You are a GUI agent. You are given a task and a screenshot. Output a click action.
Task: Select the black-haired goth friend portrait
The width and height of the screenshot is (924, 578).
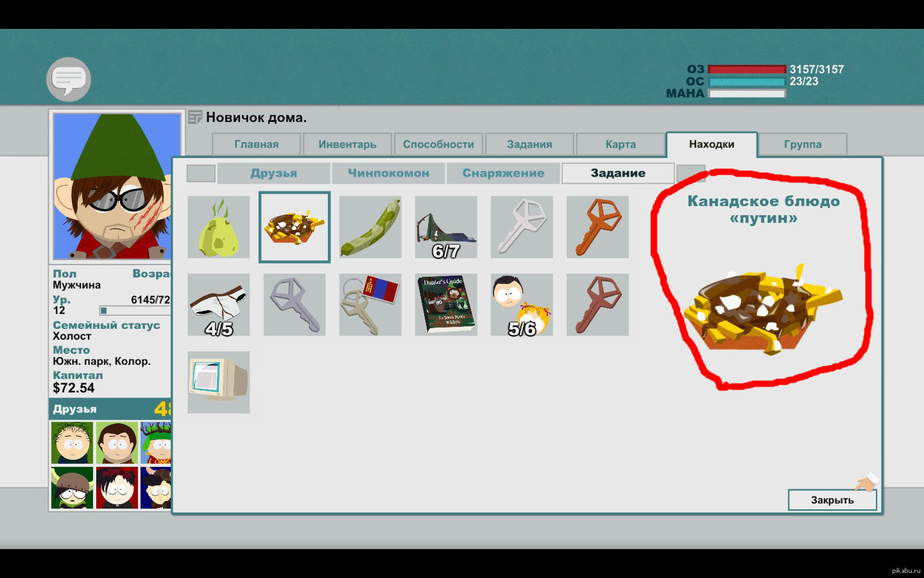point(117,488)
